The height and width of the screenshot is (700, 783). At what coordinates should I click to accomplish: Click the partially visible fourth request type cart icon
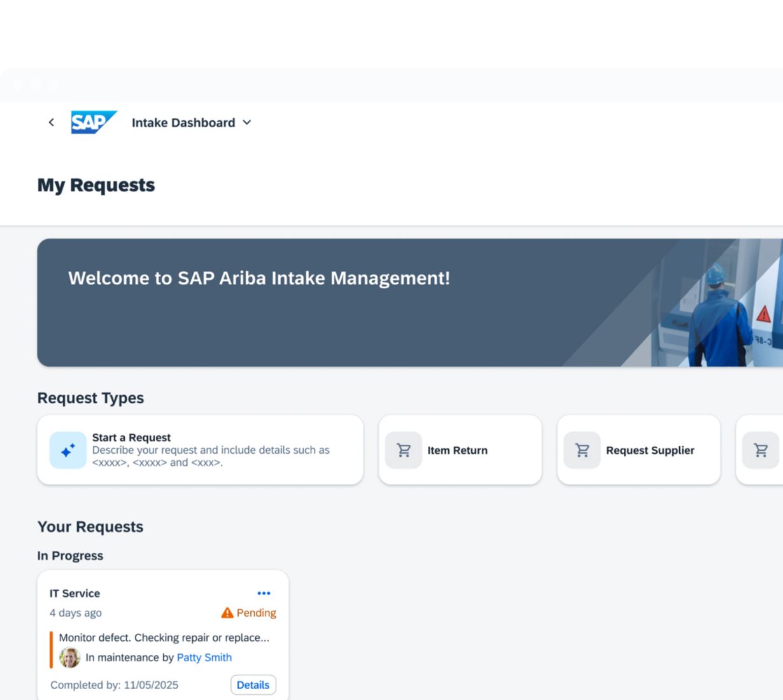pos(761,450)
